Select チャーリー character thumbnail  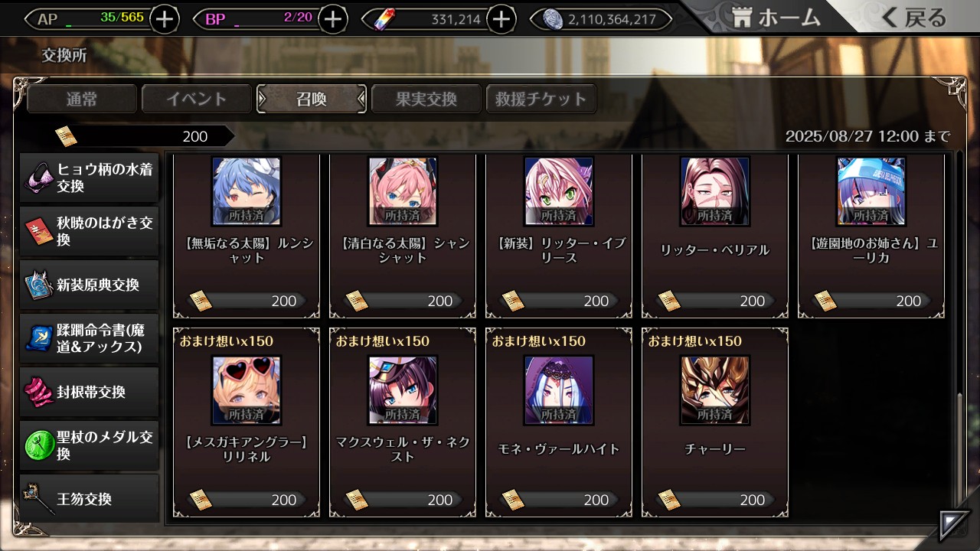coord(715,390)
